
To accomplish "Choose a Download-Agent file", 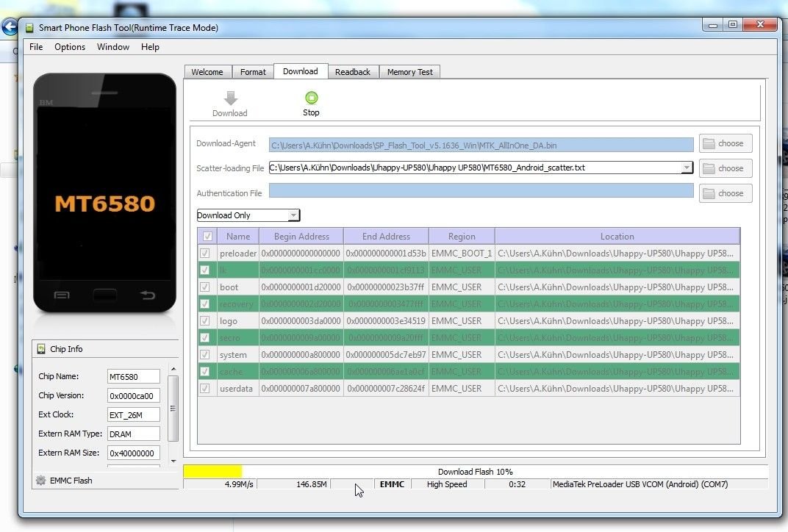I will click(726, 144).
